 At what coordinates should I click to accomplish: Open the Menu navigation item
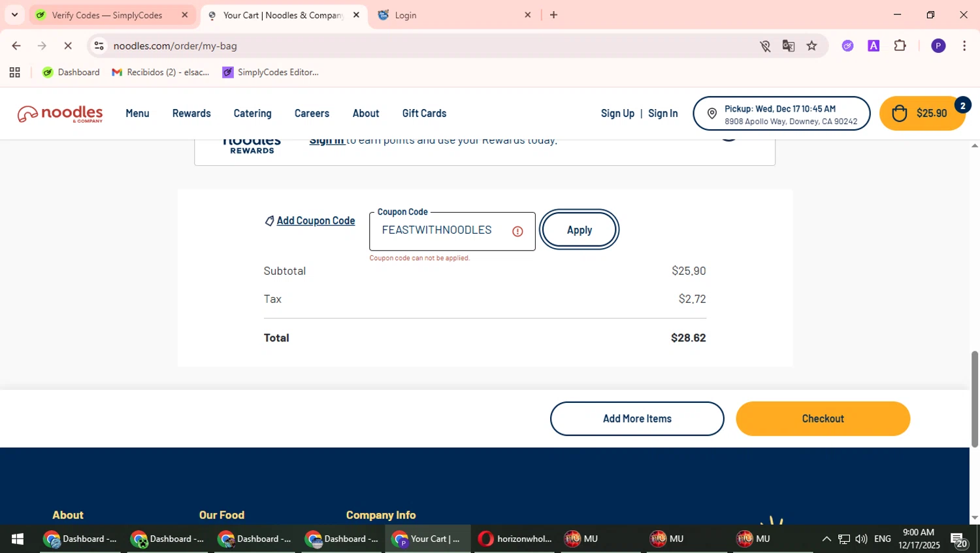click(137, 114)
